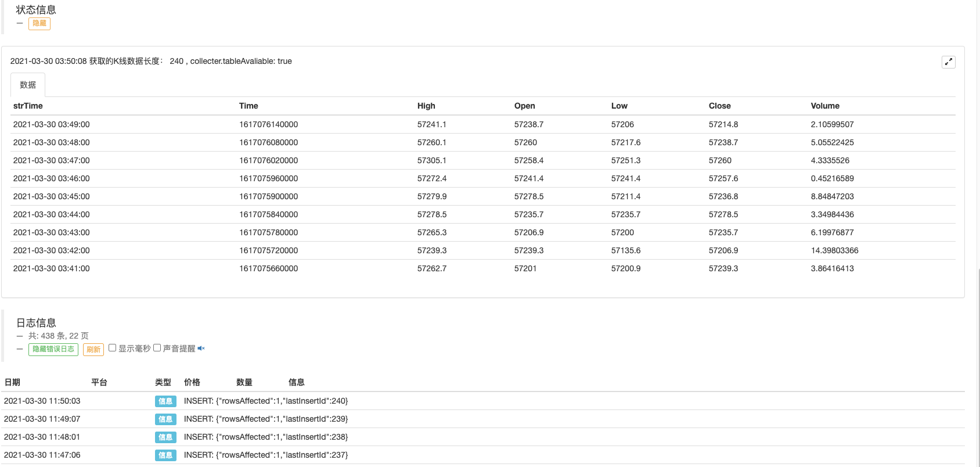
Task: Click the Volume column header
Action: point(825,106)
